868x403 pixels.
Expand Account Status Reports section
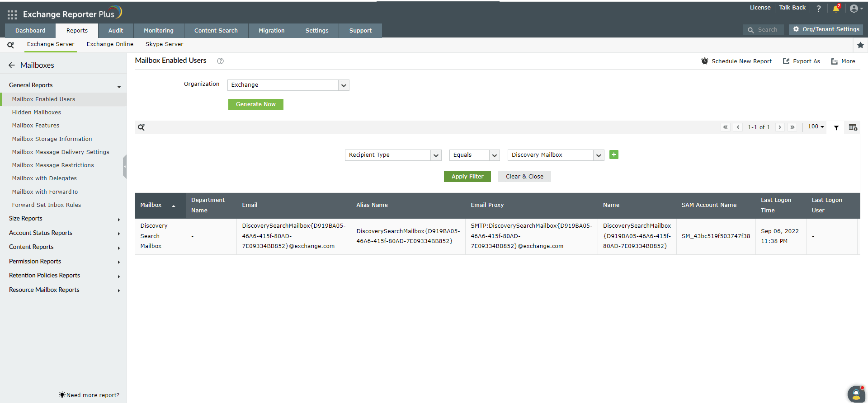pyautogui.click(x=63, y=233)
